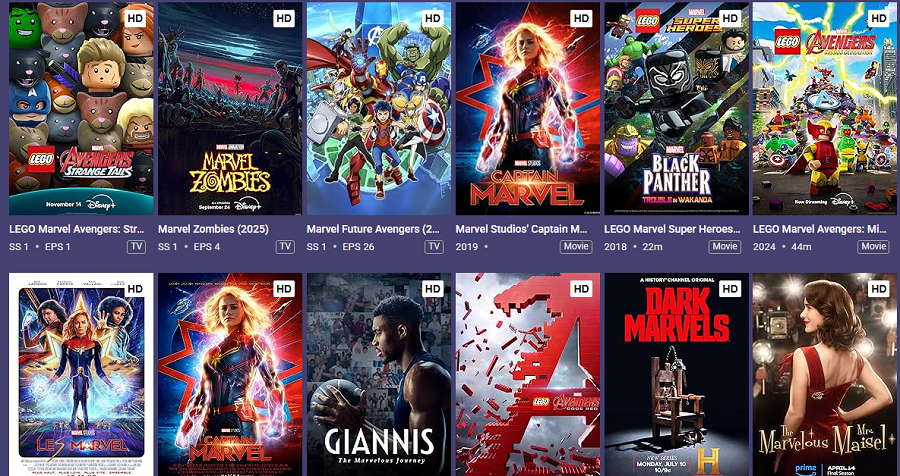Viewport: 900px width, 476px height.
Task: Click the TV badge under Marvel Future Avengers
Action: [434, 247]
